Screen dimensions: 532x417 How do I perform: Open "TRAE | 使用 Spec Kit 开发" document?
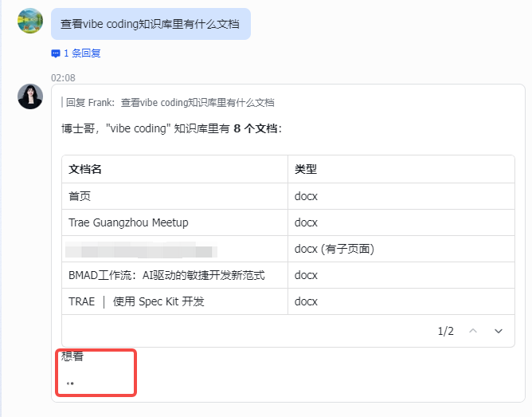(137, 301)
